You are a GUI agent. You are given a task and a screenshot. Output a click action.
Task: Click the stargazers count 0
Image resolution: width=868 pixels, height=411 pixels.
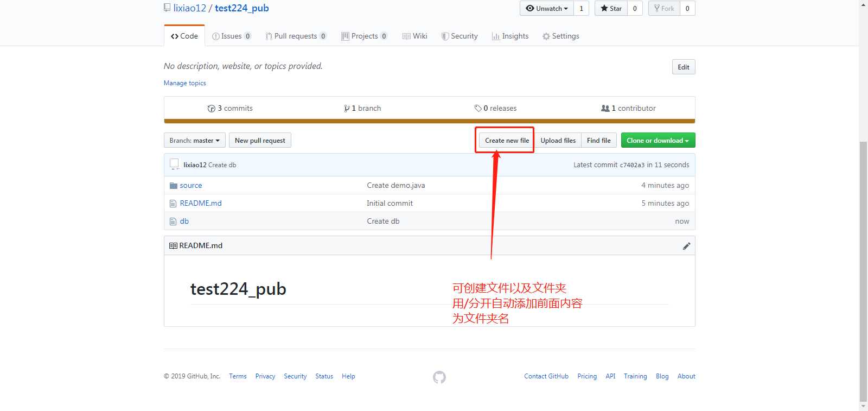[635, 9]
